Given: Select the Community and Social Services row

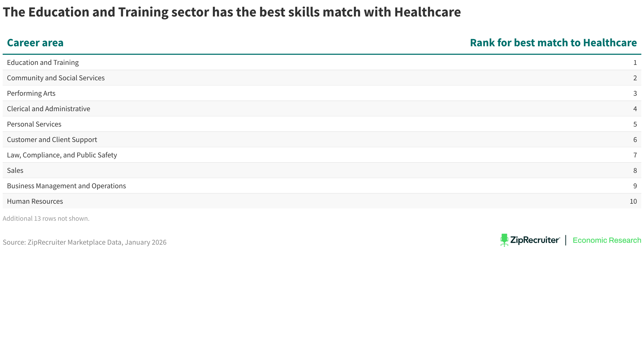Looking at the screenshot, I should (56, 78).
